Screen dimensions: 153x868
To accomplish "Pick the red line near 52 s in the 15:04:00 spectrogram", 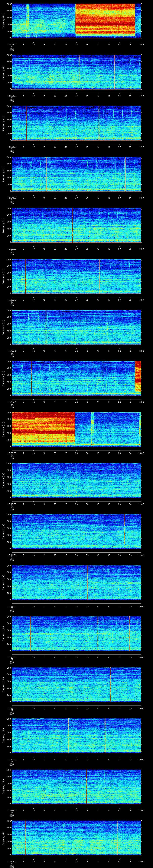I will 125,174.
